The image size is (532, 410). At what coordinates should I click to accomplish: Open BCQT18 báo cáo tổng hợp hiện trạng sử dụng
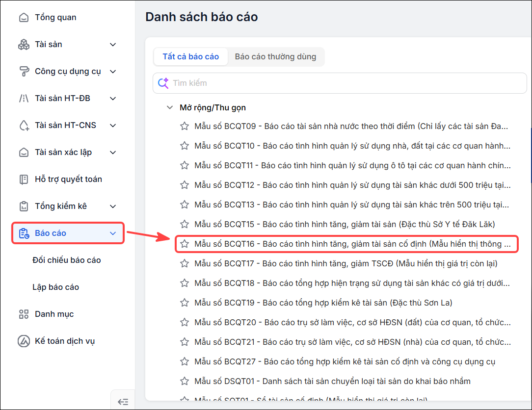352,283
